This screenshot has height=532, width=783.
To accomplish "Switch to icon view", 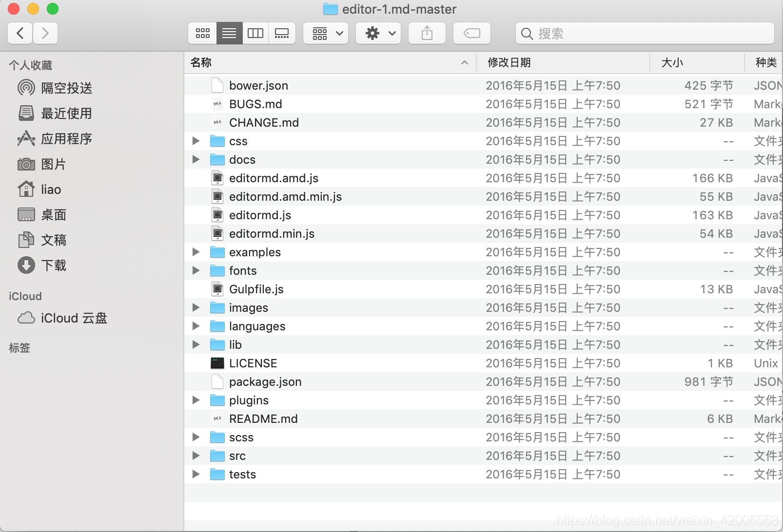I will pyautogui.click(x=203, y=33).
